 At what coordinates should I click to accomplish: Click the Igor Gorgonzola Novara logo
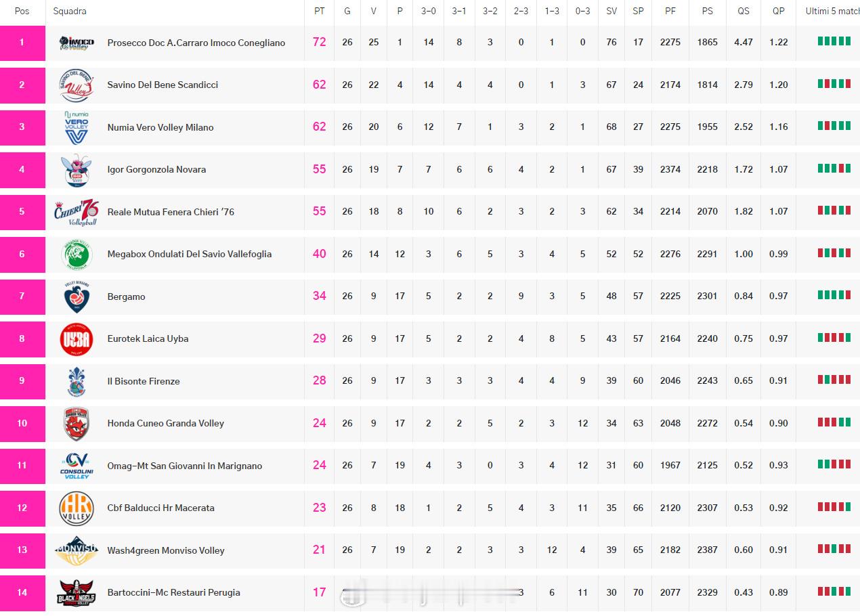[77, 169]
